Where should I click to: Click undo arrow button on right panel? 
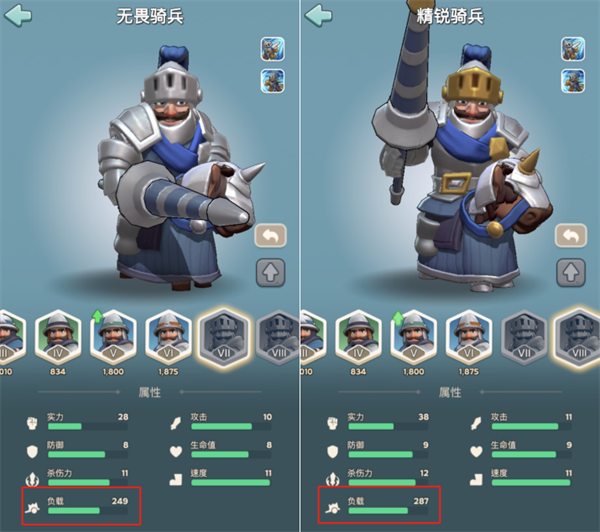571,235
